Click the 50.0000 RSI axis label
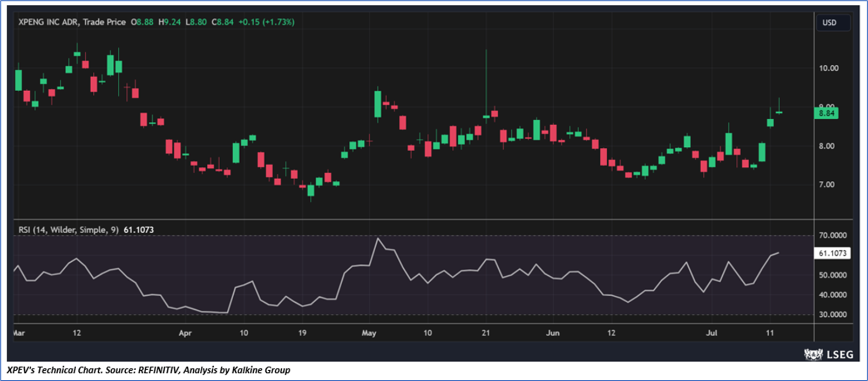Viewport: 868px width, 381px height. pos(832,275)
